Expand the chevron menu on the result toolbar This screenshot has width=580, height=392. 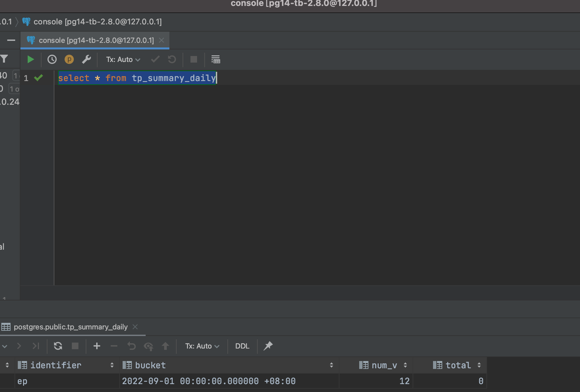(5, 346)
